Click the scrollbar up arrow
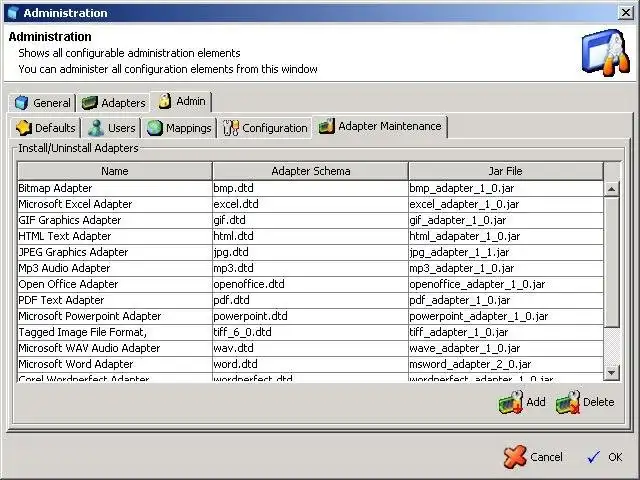 click(x=611, y=189)
